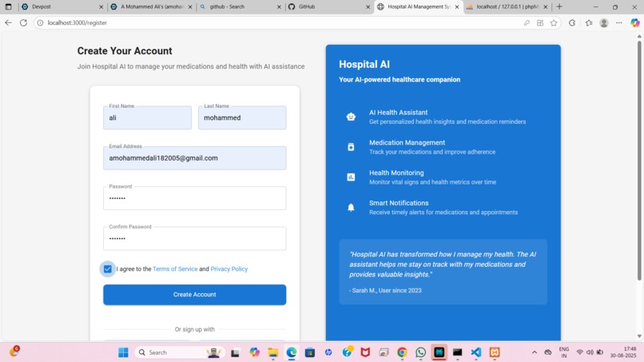Open the volume control in system tray
The width and height of the screenshot is (644, 362).
590,352
